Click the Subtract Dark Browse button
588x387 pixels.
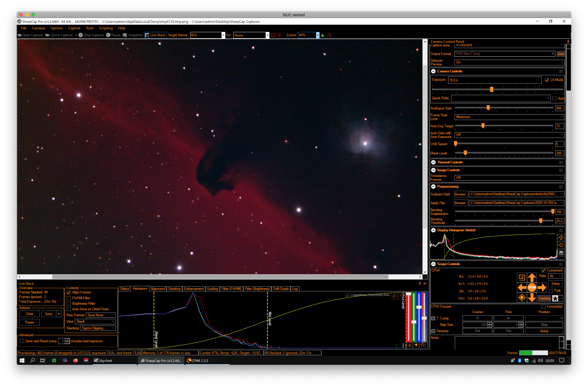(461, 194)
